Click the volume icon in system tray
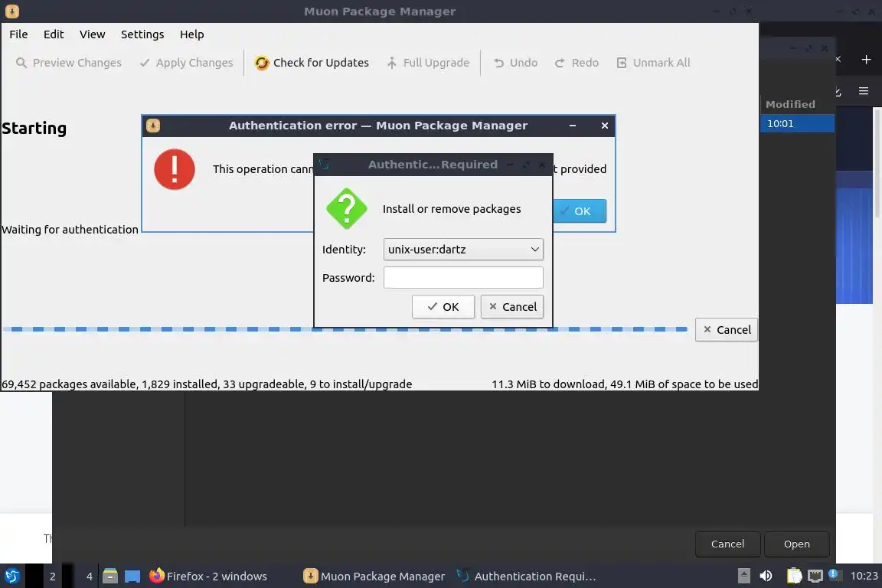This screenshot has height=588, width=882. (x=766, y=576)
